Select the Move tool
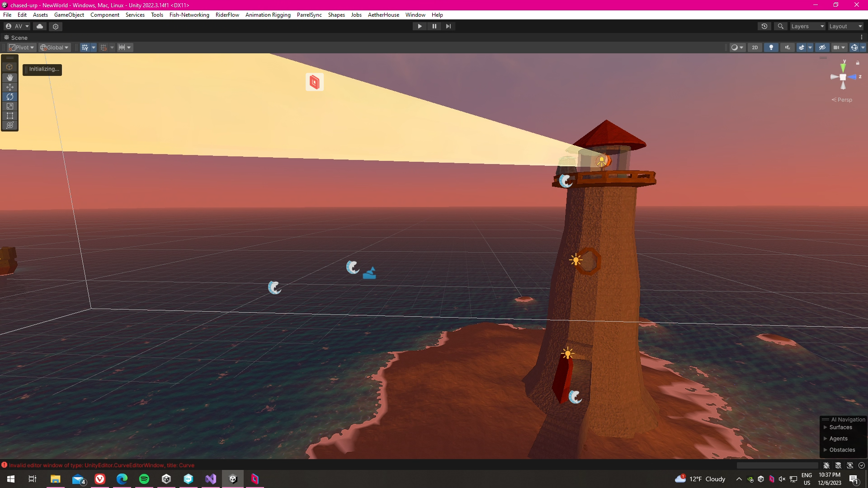Viewport: 868px width, 488px height. coord(9,87)
